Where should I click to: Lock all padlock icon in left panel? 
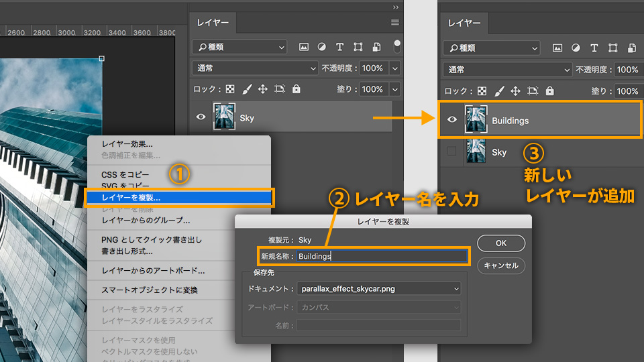[x=296, y=88]
